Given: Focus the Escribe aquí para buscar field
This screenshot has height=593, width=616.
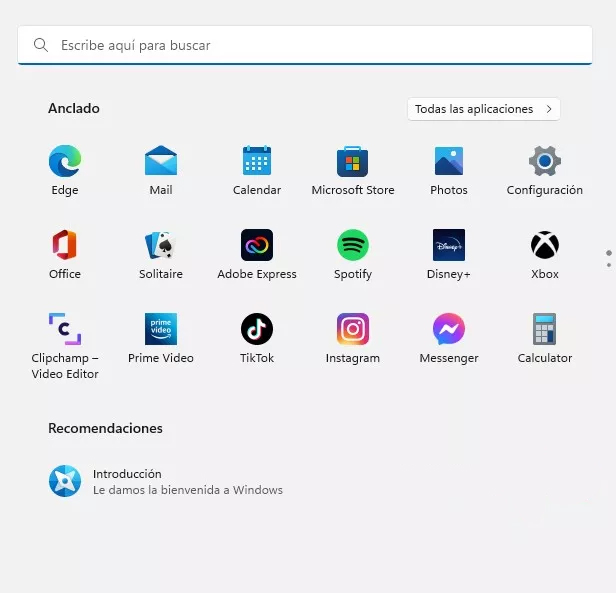Looking at the screenshot, I should coord(305,45).
